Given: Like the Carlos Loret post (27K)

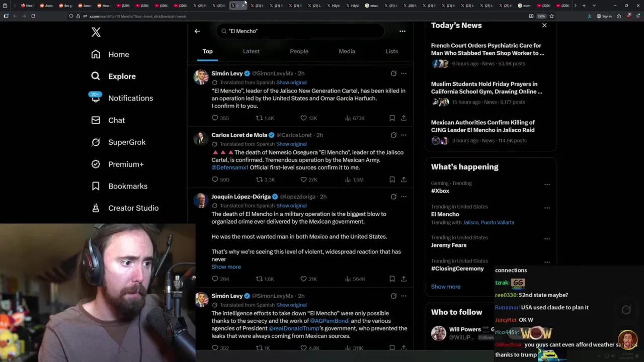Looking at the screenshot, I should click(308, 179).
